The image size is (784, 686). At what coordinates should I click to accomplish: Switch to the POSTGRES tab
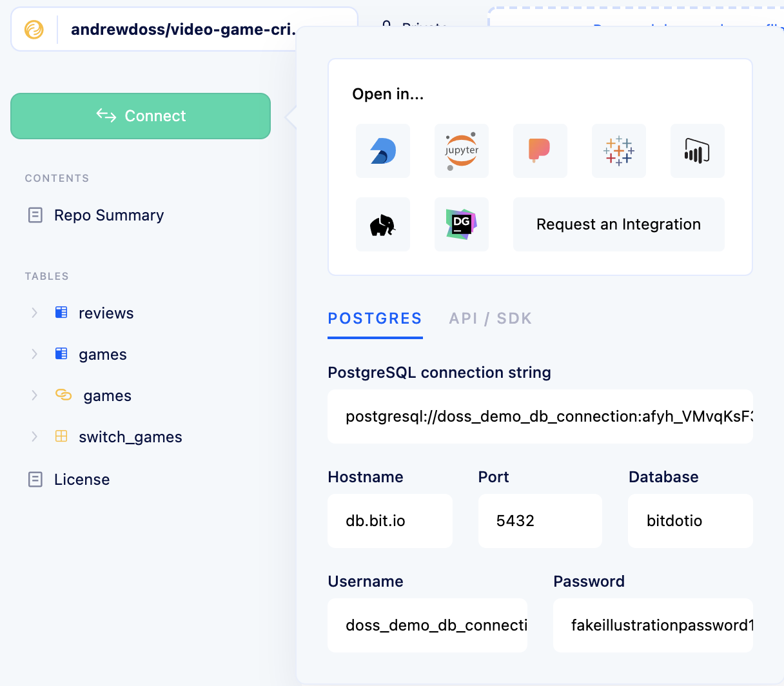pos(375,318)
